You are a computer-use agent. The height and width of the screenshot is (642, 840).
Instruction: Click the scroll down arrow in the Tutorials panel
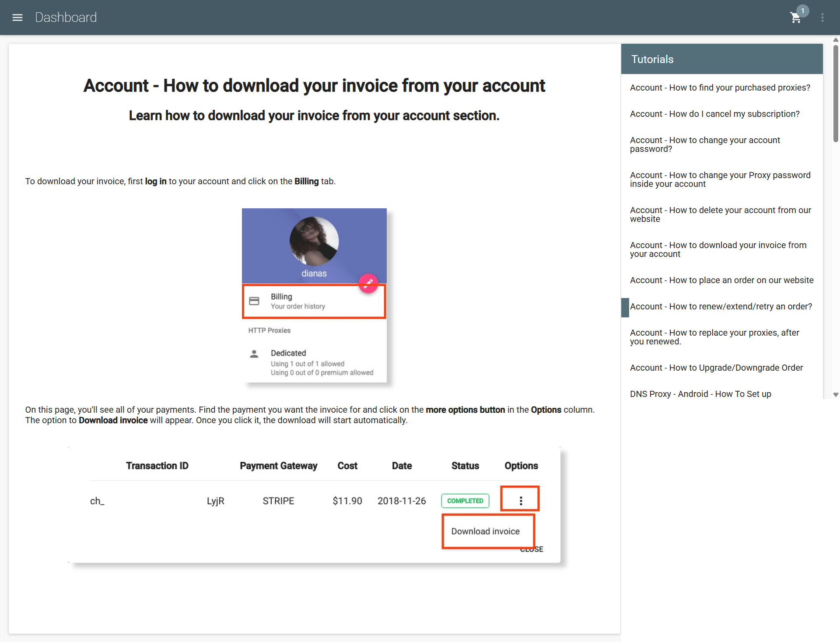(x=836, y=395)
